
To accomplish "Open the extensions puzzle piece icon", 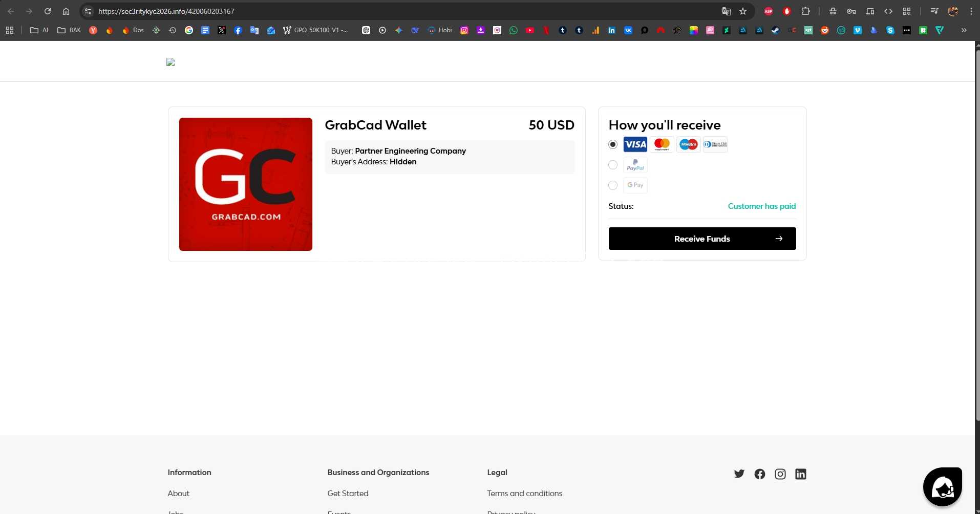I will (x=805, y=11).
